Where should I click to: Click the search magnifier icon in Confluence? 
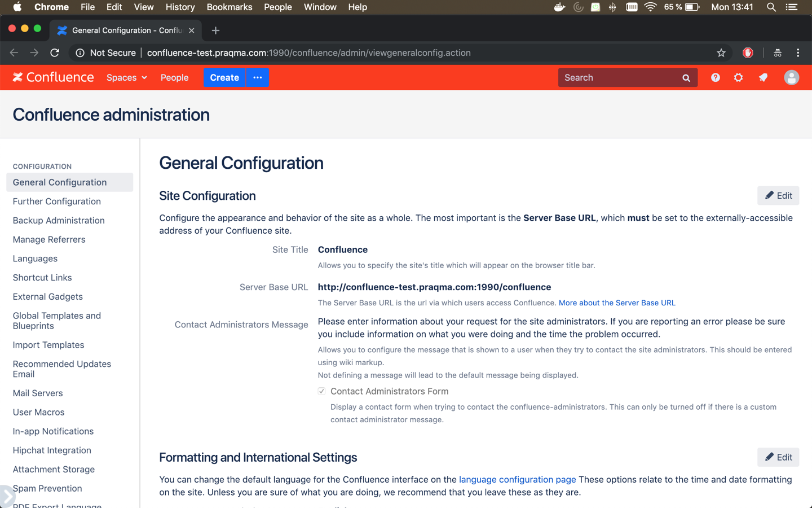pyautogui.click(x=686, y=78)
